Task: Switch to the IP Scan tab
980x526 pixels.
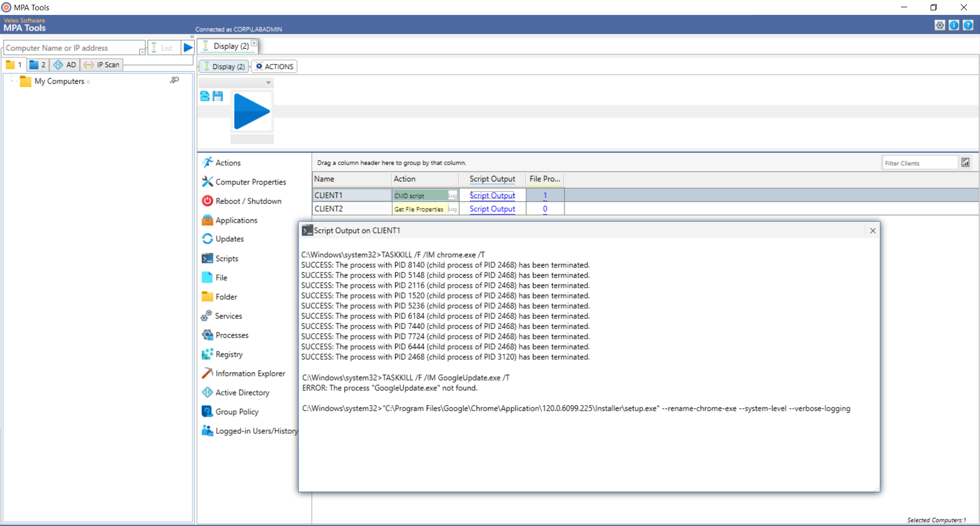Action: tap(102, 65)
